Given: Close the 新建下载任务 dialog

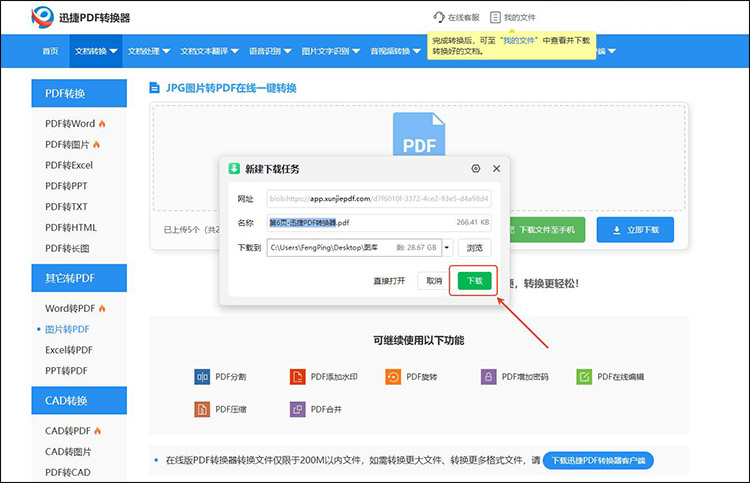Looking at the screenshot, I should click(496, 168).
